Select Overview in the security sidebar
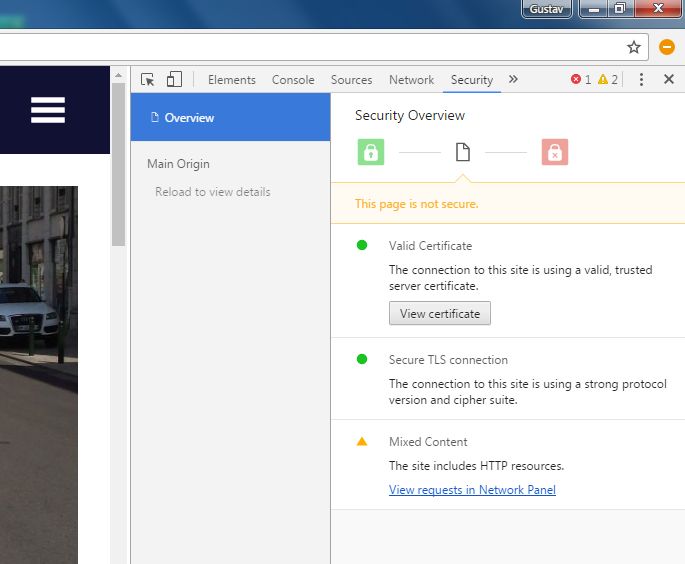 (x=189, y=118)
